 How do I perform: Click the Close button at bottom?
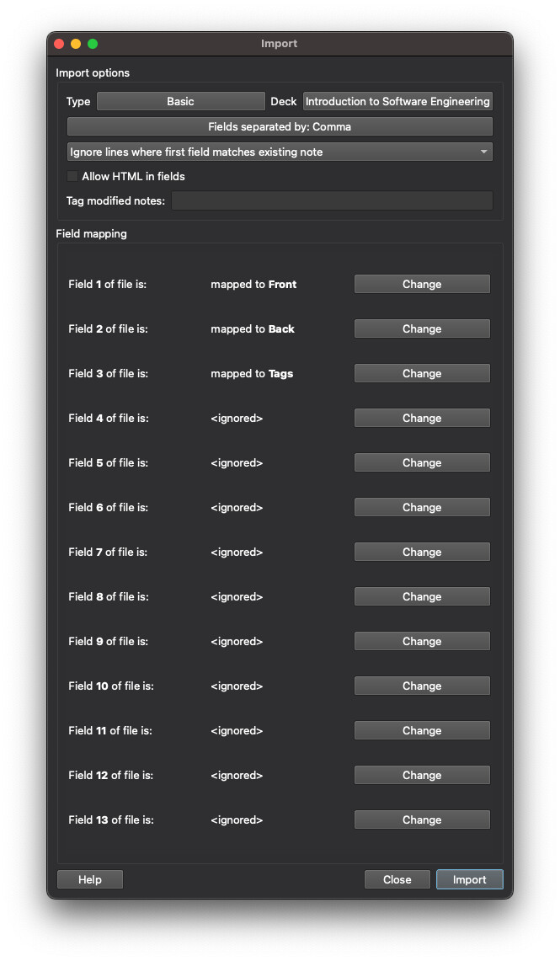click(397, 879)
